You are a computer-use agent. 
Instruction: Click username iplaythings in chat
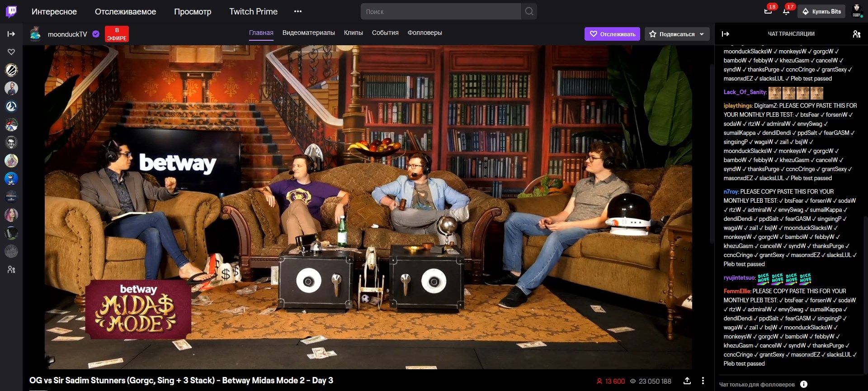click(x=738, y=105)
